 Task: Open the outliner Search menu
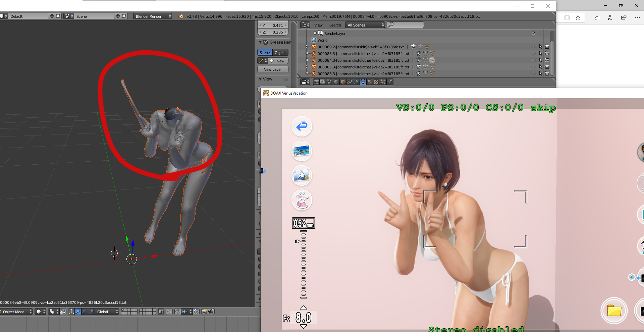tap(335, 25)
